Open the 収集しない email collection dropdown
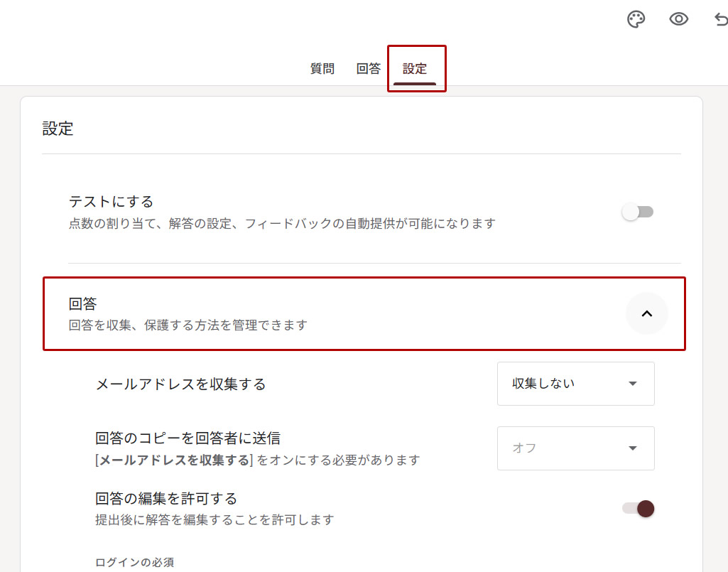 click(575, 384)
